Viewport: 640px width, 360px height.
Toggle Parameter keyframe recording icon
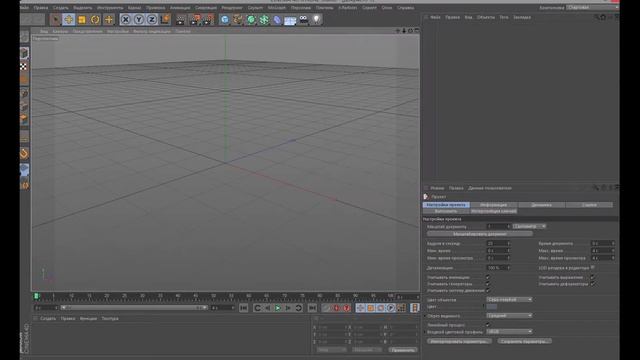tap(391, 308)
